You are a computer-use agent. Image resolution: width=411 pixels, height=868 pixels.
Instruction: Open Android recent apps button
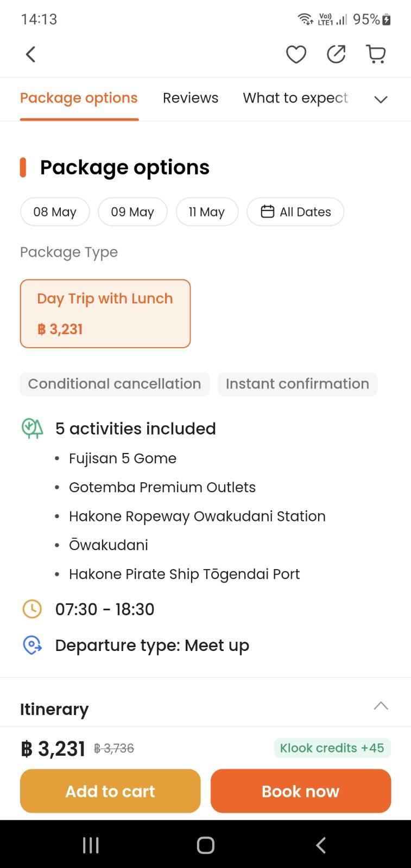[91, 845]
